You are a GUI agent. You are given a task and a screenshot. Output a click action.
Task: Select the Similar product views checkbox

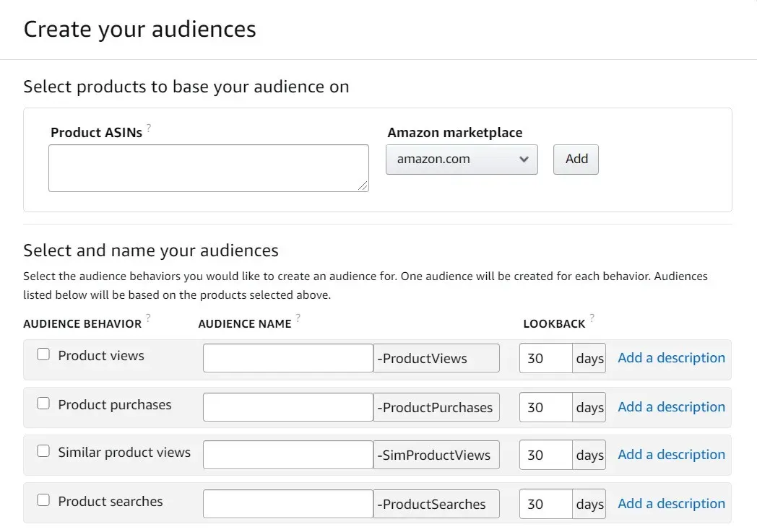(x=43, y=451)
